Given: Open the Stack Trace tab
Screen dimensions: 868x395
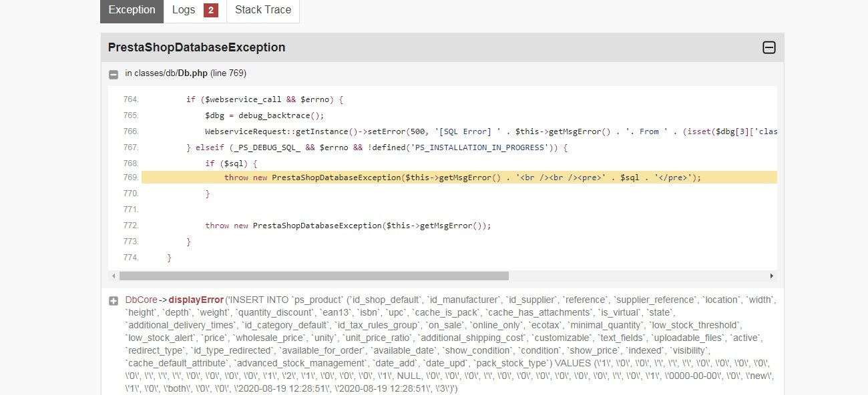Looking at the screenshot, I should [x=263, y=10].
